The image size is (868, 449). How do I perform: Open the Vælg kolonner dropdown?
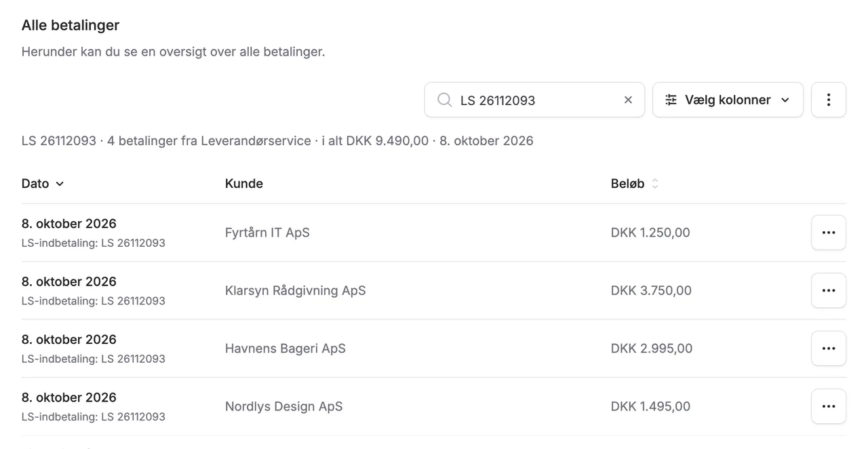[728, 100]
